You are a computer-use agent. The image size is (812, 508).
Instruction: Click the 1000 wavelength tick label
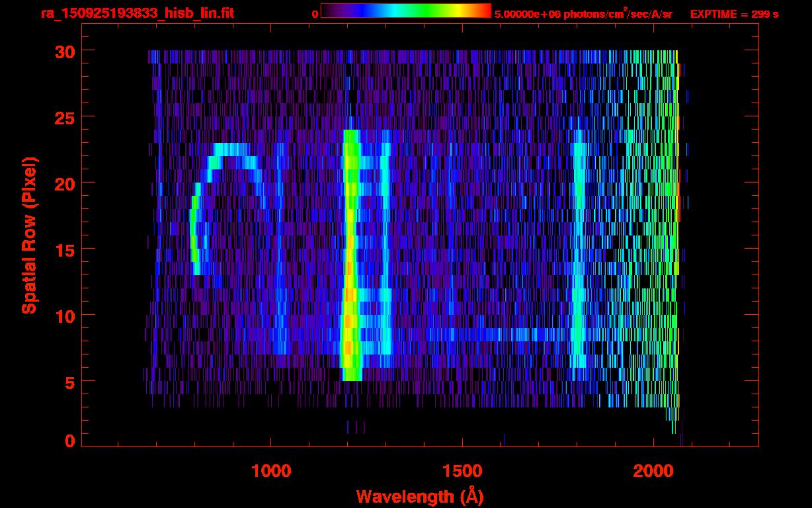(272, 471)
